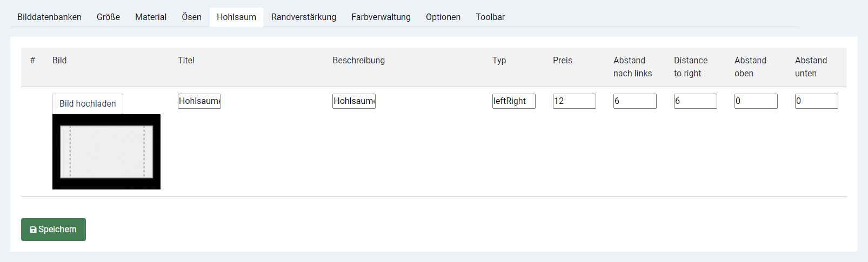Open the Bilddatenbanken tab
Screen dimensions: 868x262
[49, 17]
